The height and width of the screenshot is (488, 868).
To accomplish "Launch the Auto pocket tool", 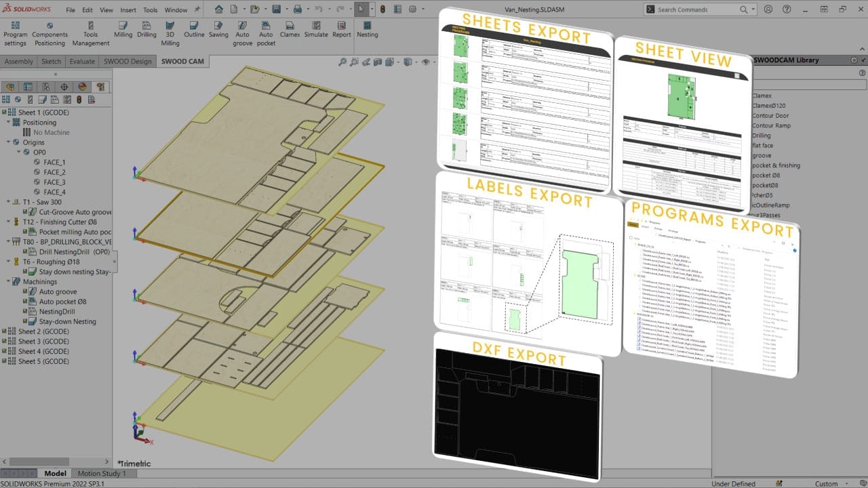I will 266,34.
